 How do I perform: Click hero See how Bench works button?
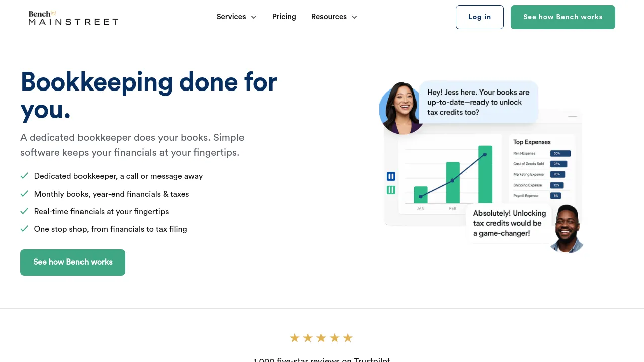72,262
